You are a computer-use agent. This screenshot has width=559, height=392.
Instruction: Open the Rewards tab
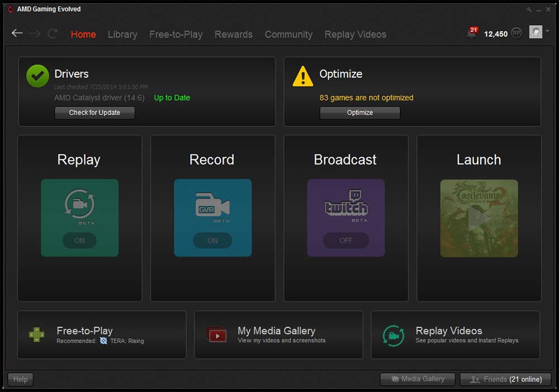pos(233,34)
